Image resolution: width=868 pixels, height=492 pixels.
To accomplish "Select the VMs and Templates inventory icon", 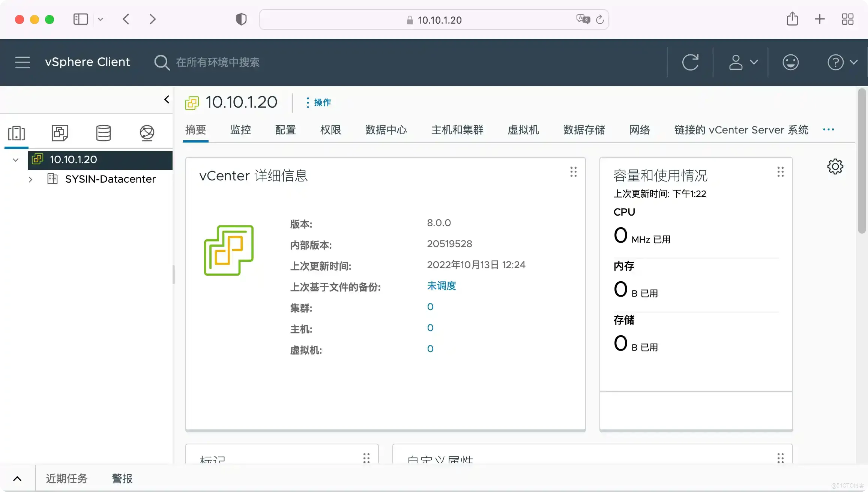I will [x=60, y=133].
